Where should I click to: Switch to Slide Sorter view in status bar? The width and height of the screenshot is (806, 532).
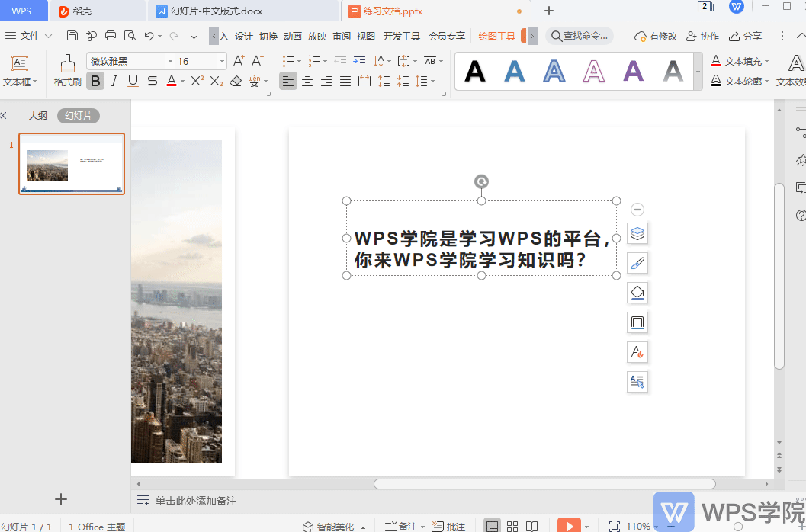tap(512, 526)
